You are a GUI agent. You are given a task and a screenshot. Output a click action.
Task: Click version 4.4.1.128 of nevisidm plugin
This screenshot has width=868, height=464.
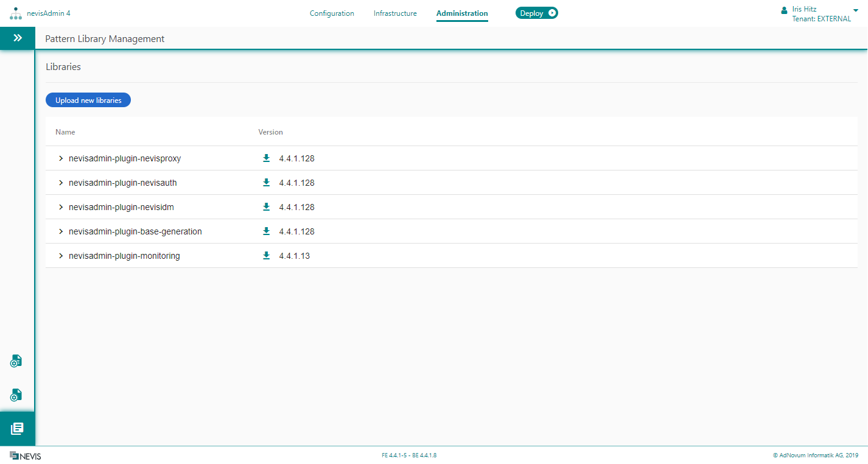coord(296,207)
